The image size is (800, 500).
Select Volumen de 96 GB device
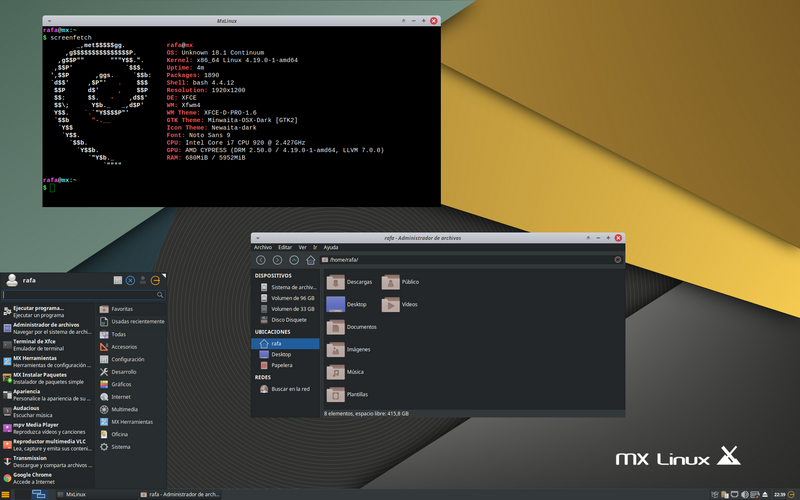[287, 298]
